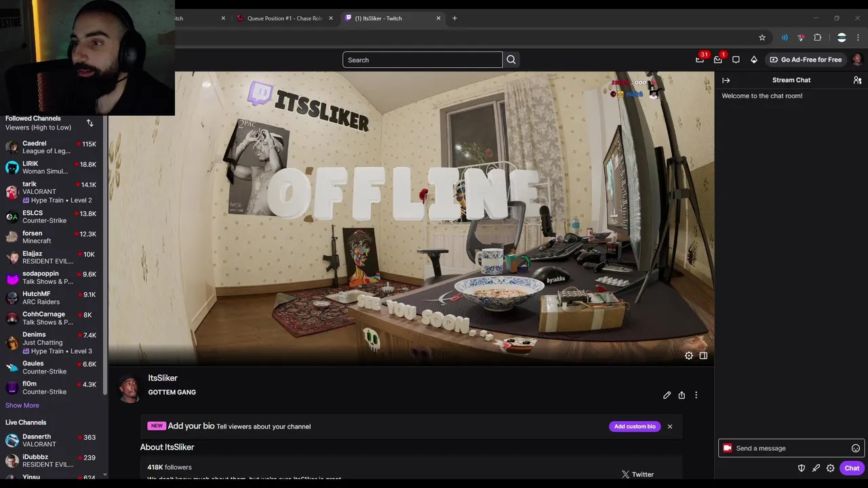Click Go Ad-Free for Free button
This screenshot has width=868, height=488.
coord(806,60)
